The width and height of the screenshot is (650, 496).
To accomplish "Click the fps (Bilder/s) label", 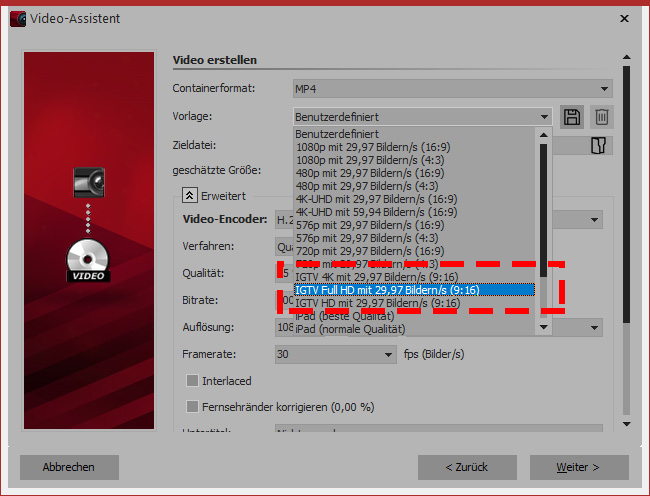I will point(434,354).
